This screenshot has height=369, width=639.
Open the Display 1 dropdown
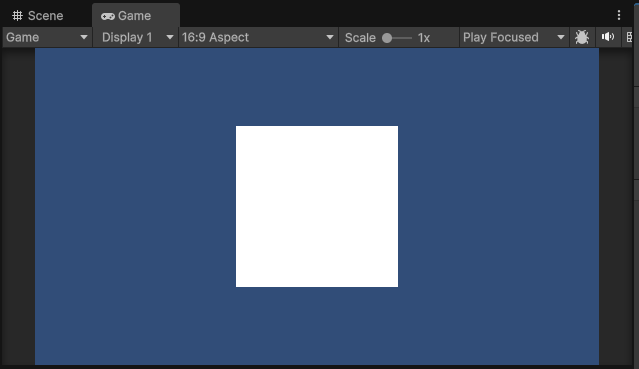[135, 38]
